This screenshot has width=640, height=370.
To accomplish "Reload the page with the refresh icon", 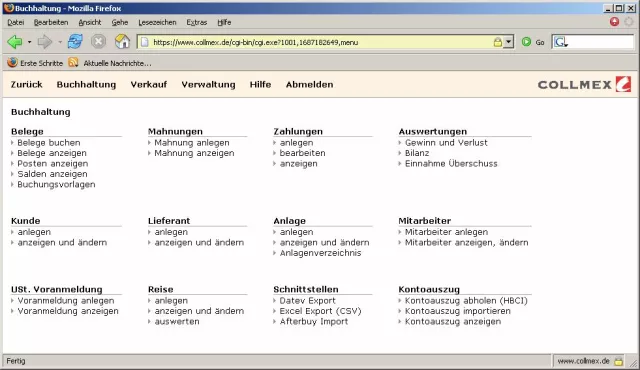I will 75,42.
